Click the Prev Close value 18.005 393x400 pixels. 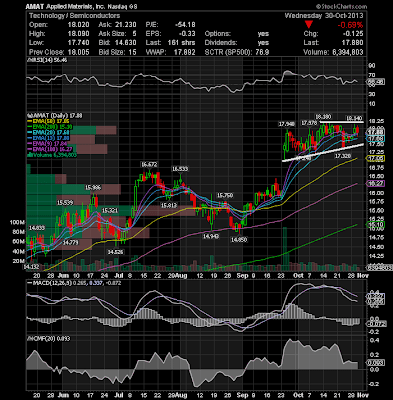pyautogui.click(x=80, y=52)
